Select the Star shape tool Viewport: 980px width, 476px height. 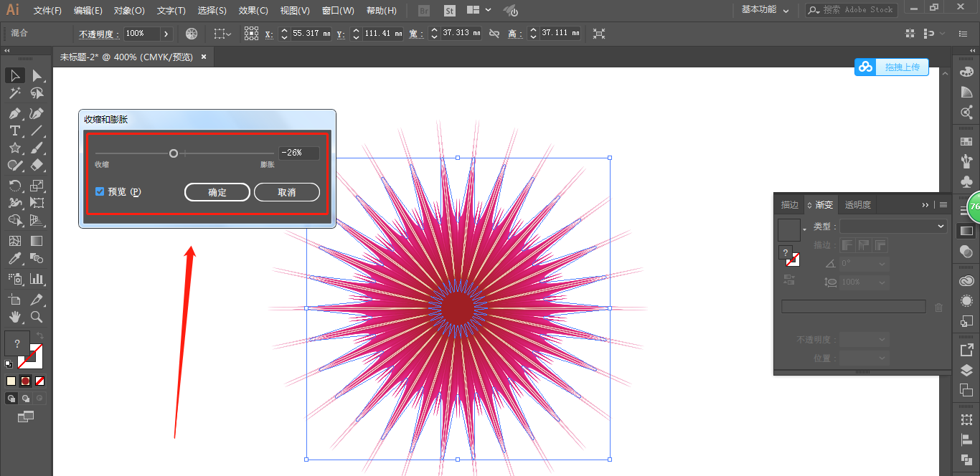14,148
